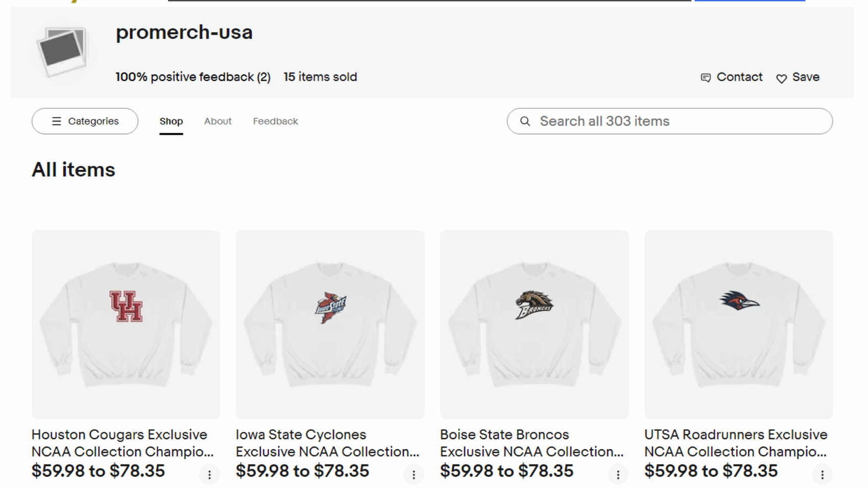
Task: Switch to the About tab
Action: pos(218,121)
